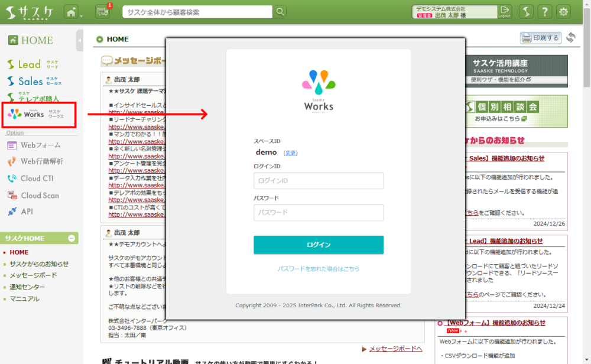Open the help question mark icon

(545, 12)
